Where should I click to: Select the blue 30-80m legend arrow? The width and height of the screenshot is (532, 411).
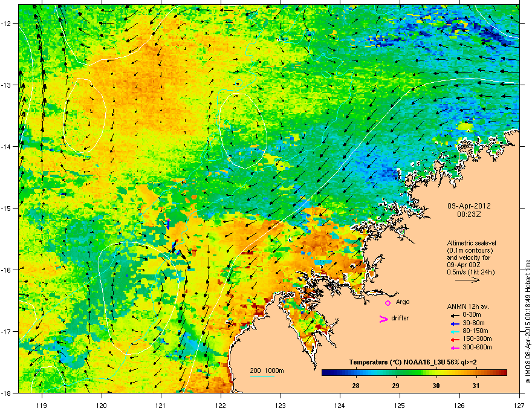(x=455, y=323)
